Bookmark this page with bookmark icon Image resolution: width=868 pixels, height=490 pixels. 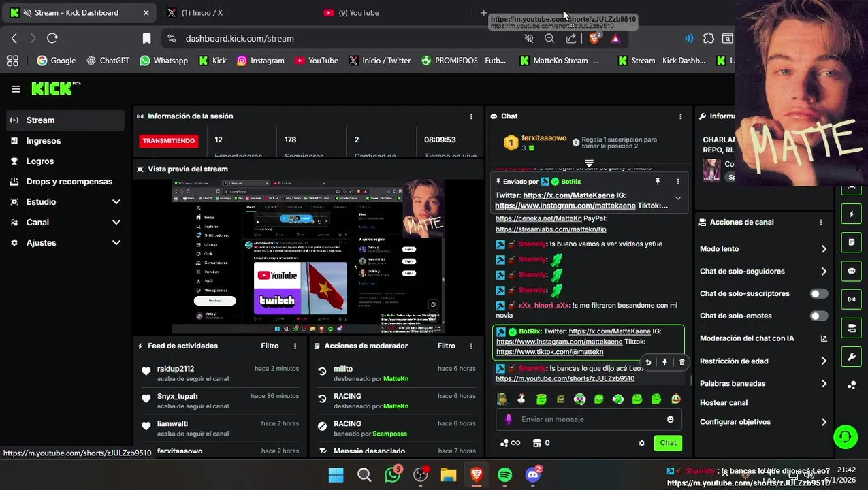click(146, 39)
